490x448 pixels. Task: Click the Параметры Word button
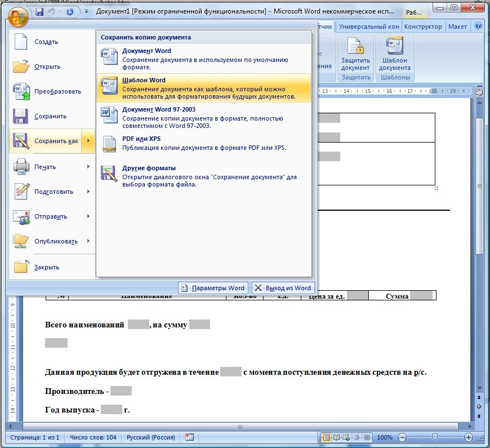click(x=213, y=288)
